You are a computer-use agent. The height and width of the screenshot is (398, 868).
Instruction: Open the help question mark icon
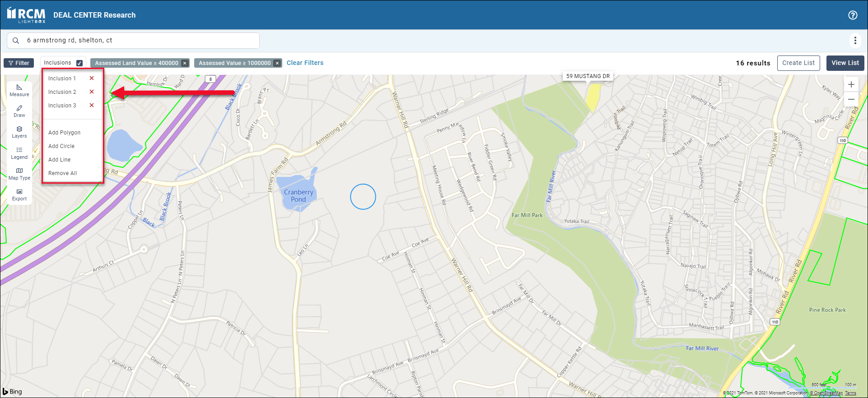click(x=853, y=15)
